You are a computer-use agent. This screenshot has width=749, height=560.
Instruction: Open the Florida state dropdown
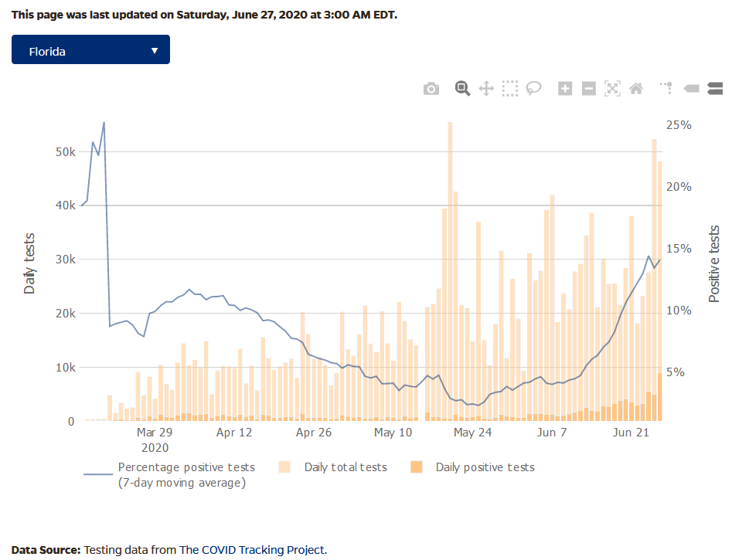click(90, 51)
